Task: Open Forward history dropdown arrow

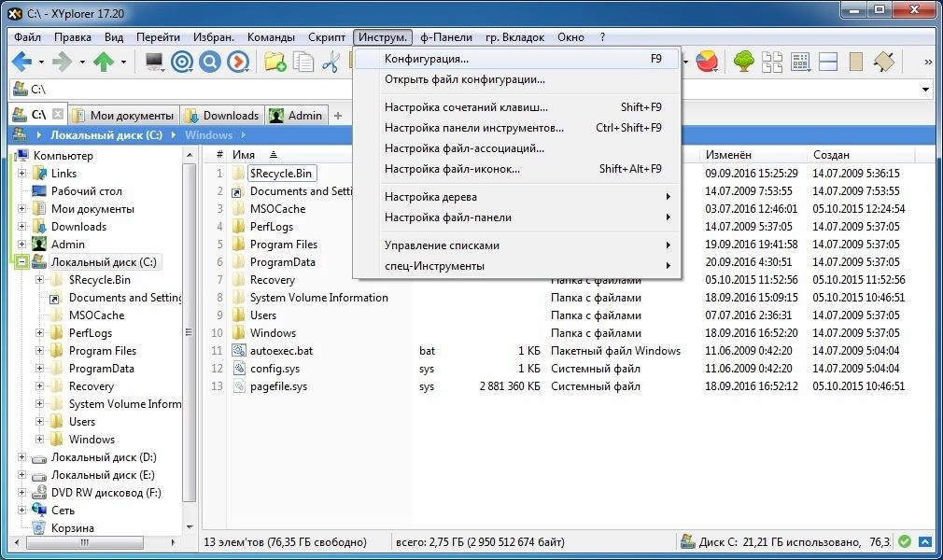Action: coord(82,62)
